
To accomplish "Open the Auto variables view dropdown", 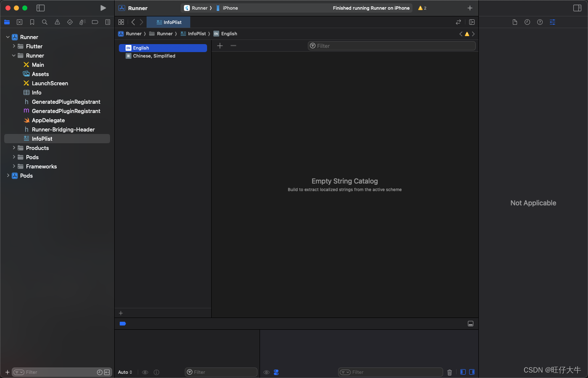I will point(125,372).
